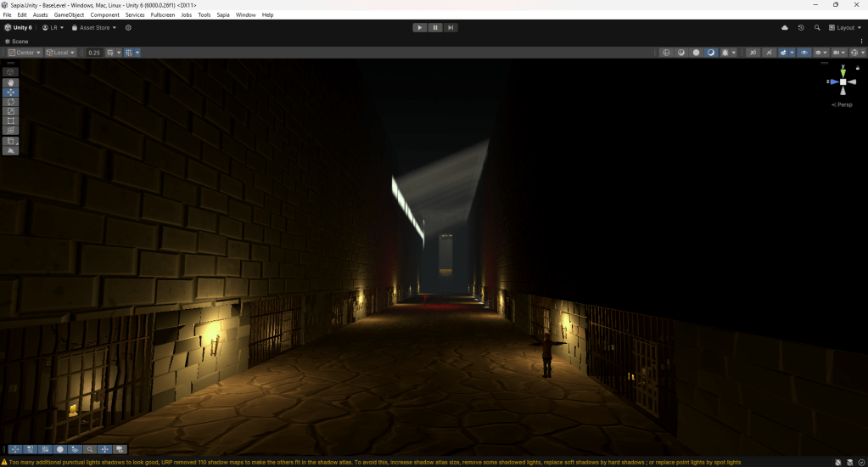The width and height of the screenshot is (868, 467).
Task: Toggle 2D view mode
Action: point(752,53)
